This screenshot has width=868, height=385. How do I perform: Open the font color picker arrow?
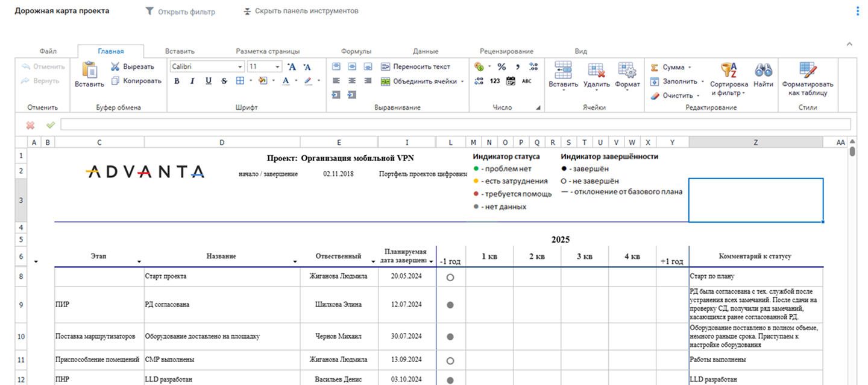tap(296, 81)
